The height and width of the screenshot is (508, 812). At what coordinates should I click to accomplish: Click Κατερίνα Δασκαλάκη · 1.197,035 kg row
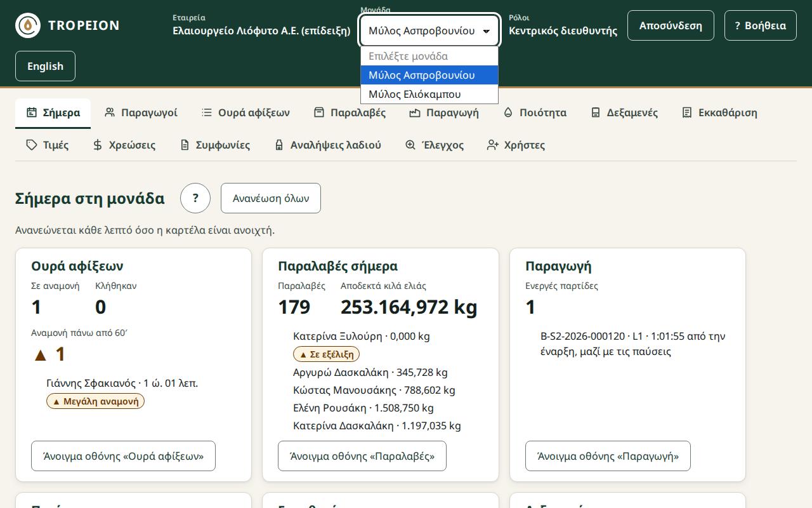(377, 425)
